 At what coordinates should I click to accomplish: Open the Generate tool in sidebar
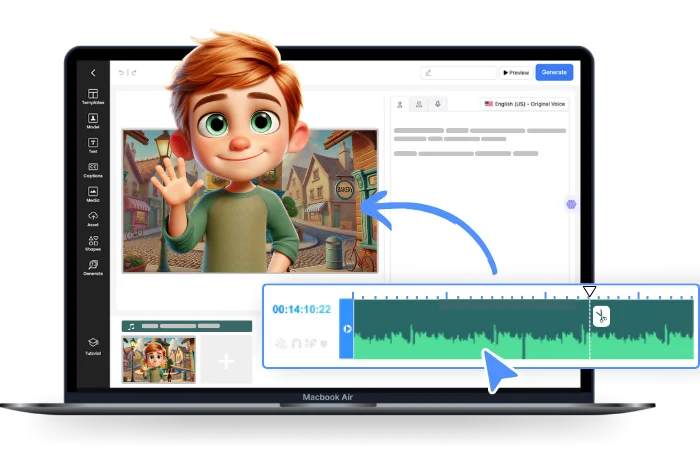[93, 267]
